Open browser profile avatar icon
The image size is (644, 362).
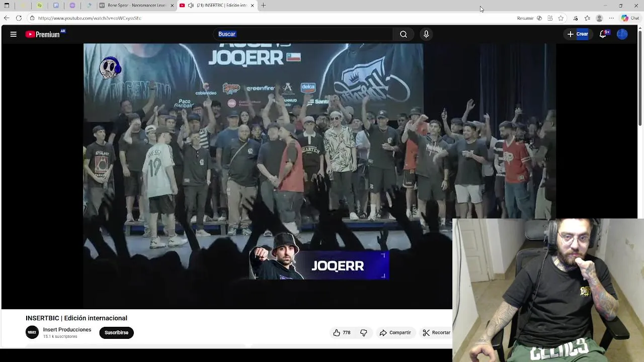[599, 18]
